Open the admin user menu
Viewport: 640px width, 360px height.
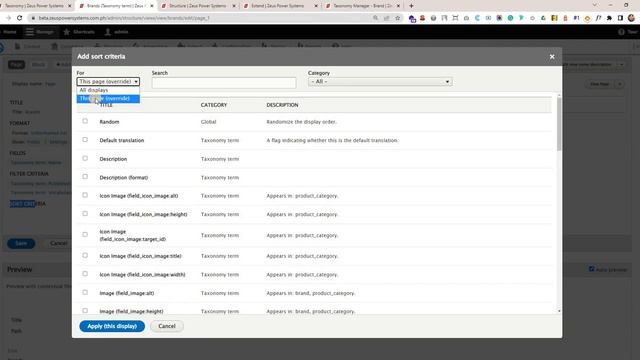point(117,32)
